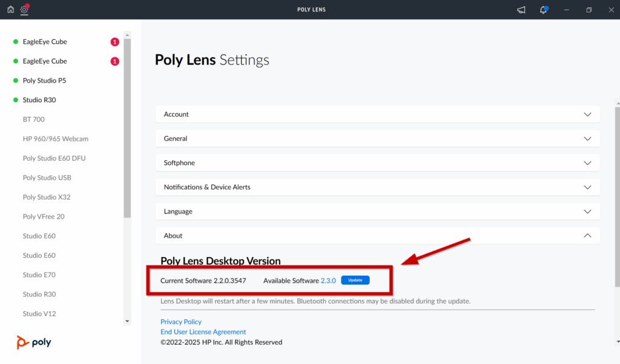
Task: Open the End User License Agreement link
Action: [203, 332]
